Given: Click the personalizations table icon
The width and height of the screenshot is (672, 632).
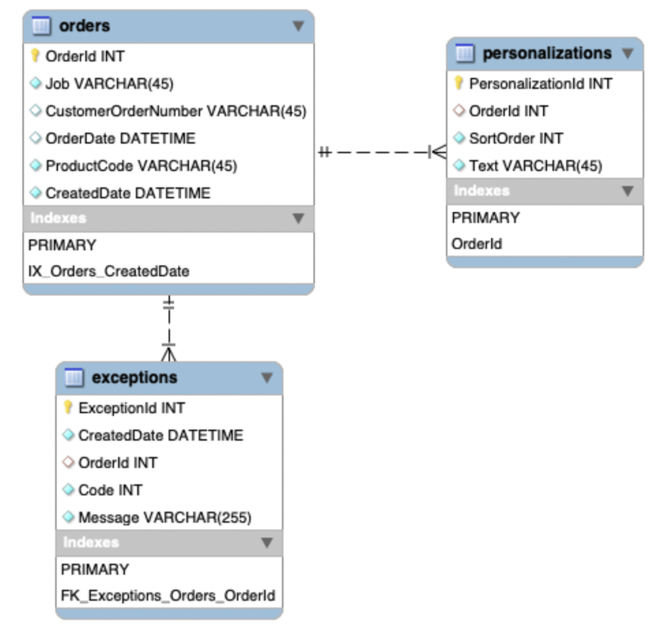Looking at the screenshot, I should coord(465,53).
